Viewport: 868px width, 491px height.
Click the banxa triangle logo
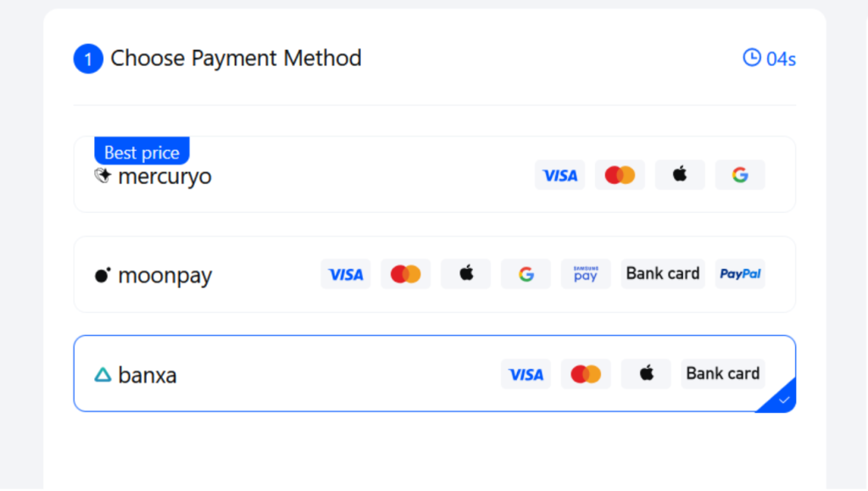pos(103,374)
